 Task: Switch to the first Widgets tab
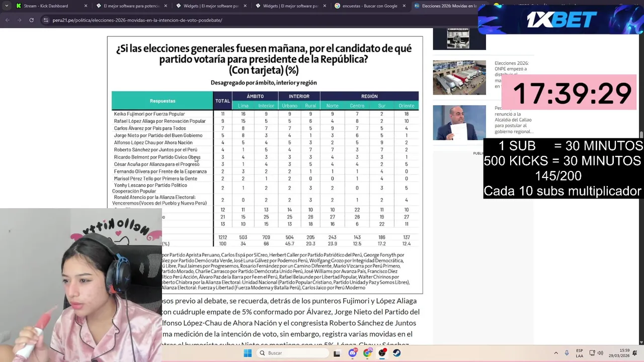pos(211,6)
